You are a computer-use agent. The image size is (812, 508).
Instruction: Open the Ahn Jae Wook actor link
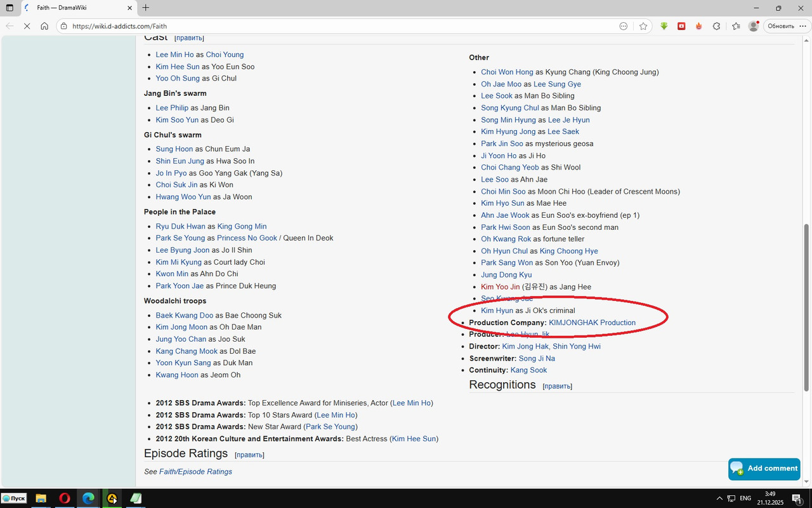tap(505, 215)
